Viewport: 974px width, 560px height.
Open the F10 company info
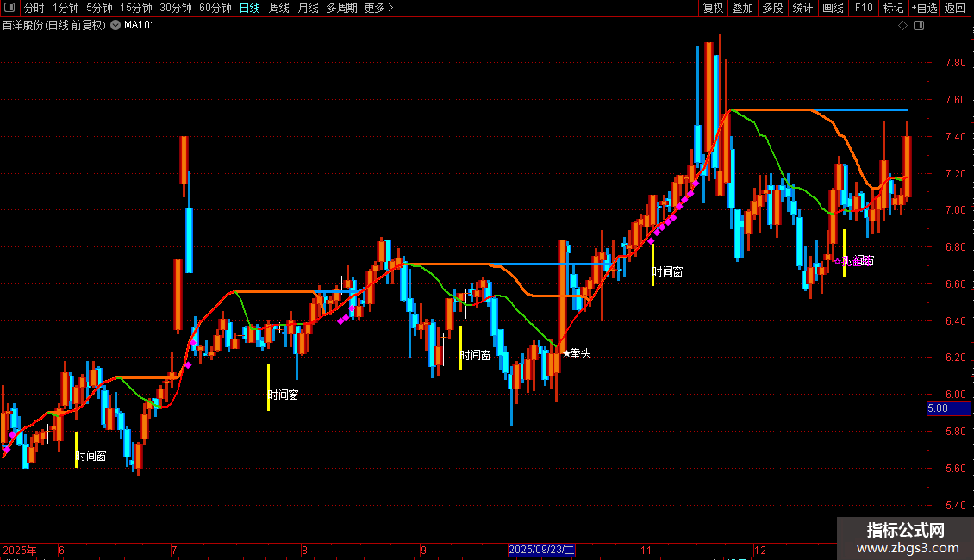click(864, 8)
